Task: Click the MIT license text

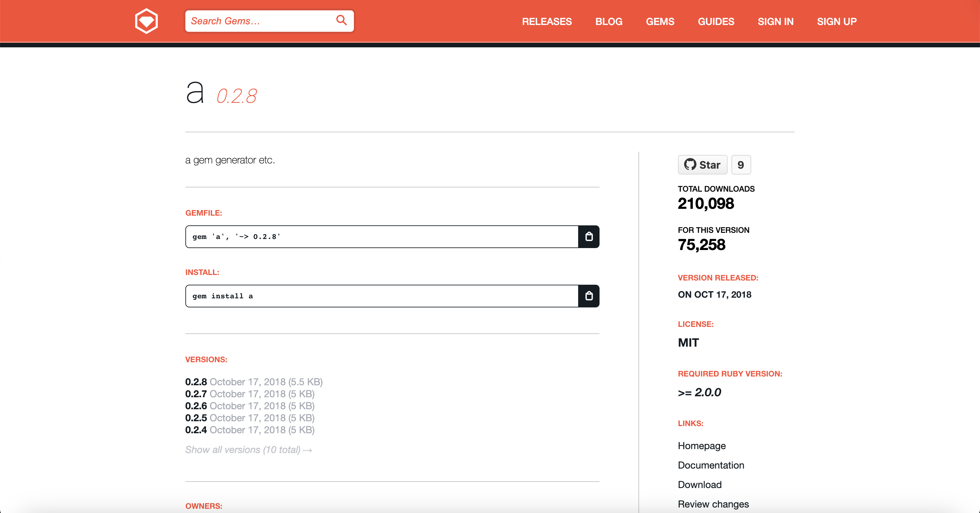Action: pos(688,342)
